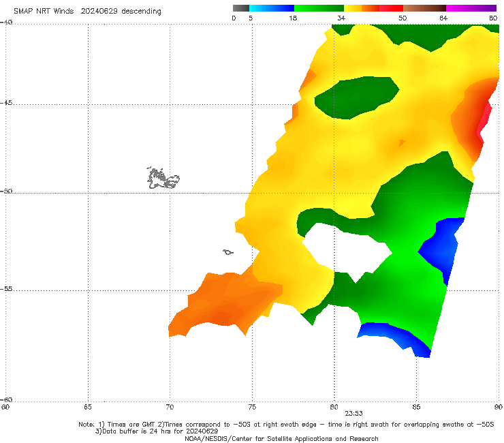Viewport: 504px width, 443px height.
Task: Click the color bar label '5'
Action: pos(251,18)
